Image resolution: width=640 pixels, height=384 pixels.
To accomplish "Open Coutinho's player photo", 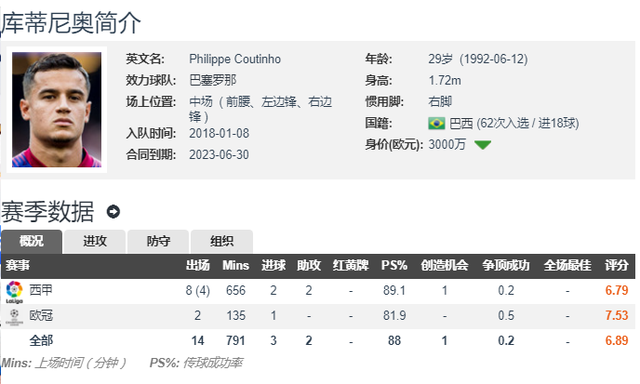I will click(57, 109).
